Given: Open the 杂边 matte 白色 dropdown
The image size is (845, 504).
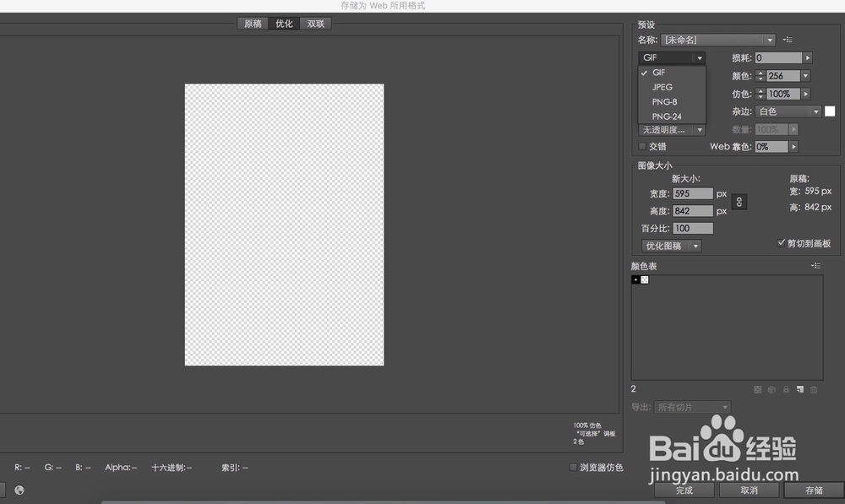Looking at the screenshot, I should 788,111.
